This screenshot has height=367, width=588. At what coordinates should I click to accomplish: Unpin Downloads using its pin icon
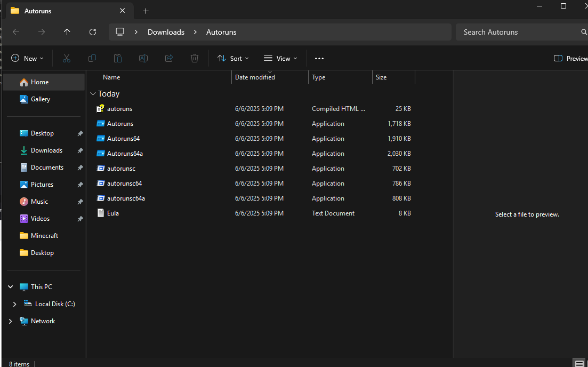click(80, 150)
